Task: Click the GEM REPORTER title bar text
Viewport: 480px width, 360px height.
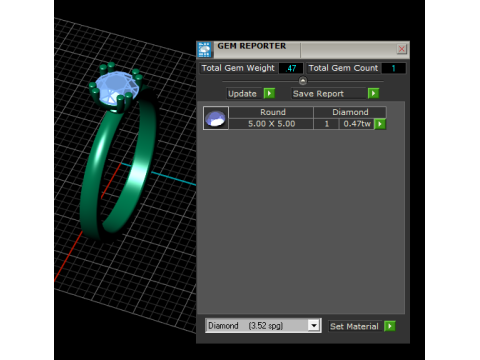Action: [252, 46]
